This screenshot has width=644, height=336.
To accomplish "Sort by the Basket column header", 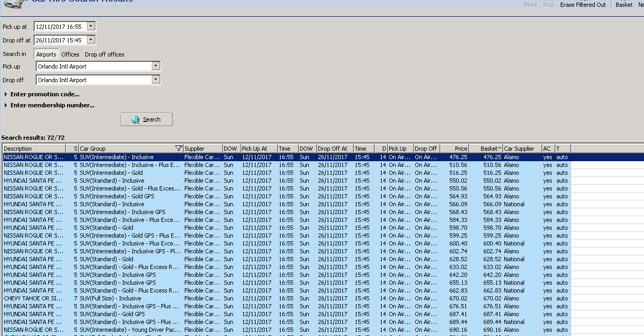I will click(485, 149).
